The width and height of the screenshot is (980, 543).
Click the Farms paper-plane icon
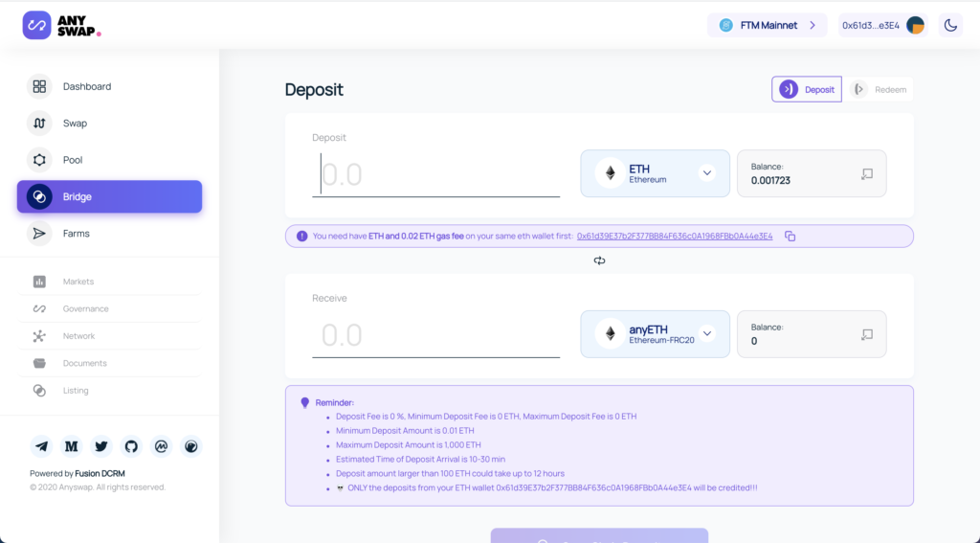tap(39, 234)
